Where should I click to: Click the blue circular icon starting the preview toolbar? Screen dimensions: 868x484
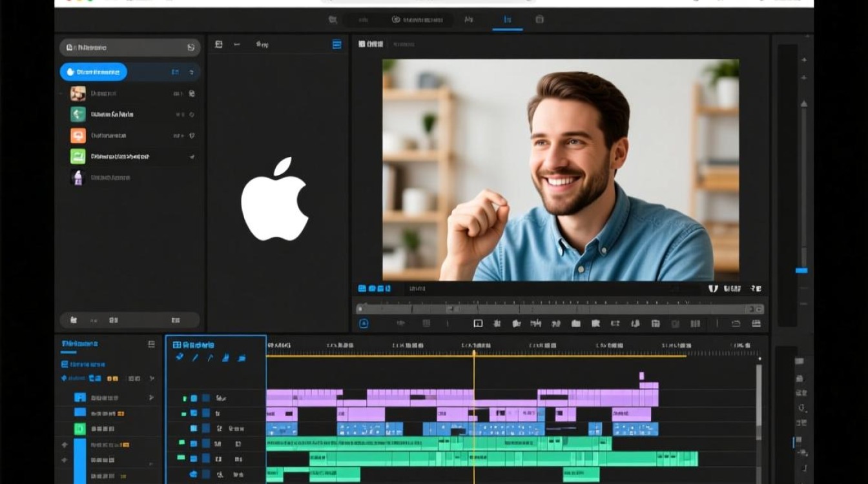pyautogui.click(x=364, y=323)
